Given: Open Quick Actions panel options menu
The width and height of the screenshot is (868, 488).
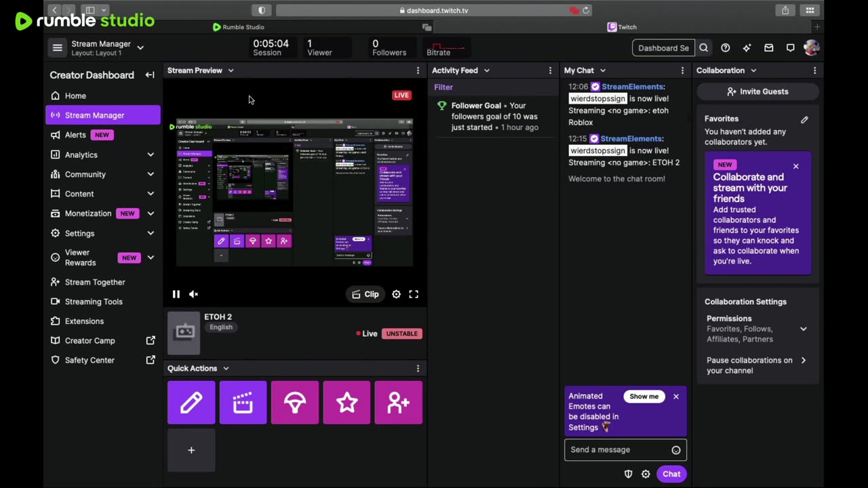Looking at the screenshot, I should 418,369.
